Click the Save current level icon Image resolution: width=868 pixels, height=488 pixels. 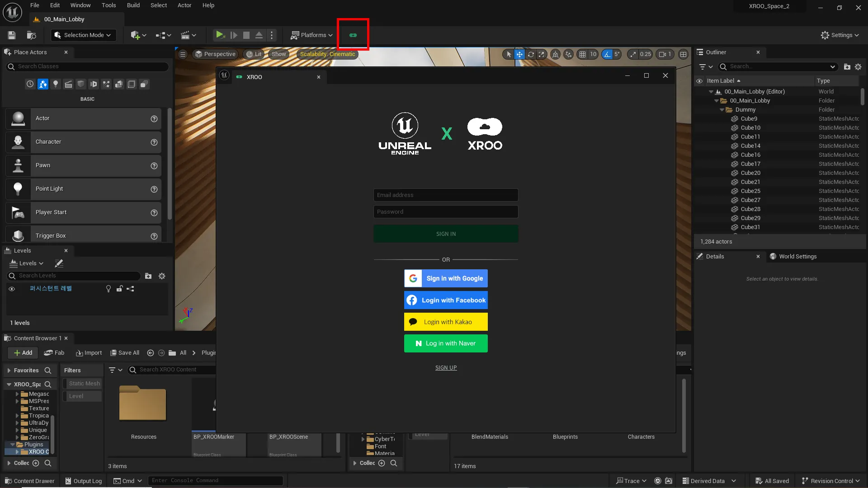(12, 35)
